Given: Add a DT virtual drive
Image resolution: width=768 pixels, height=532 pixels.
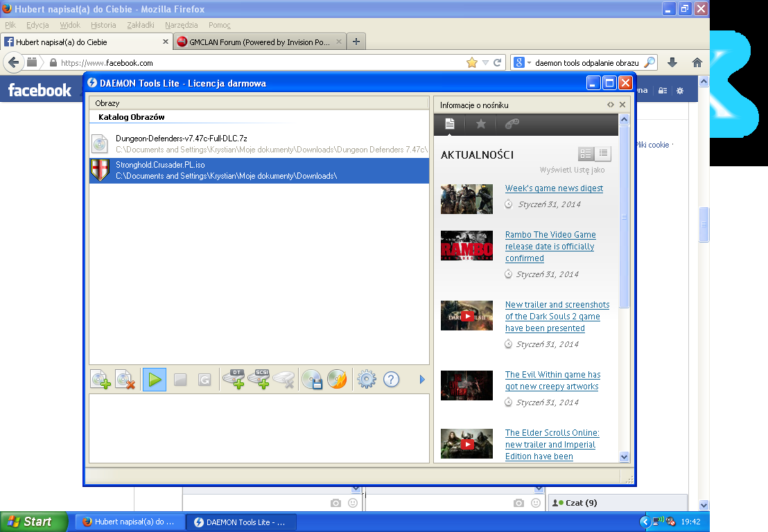Looking at the screenshot, I should pyautogui.click(x=234, y=380).
